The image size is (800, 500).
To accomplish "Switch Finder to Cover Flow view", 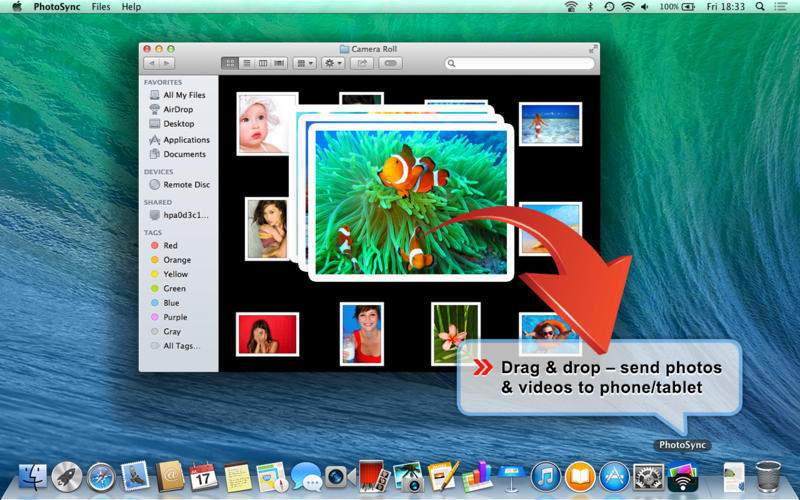I will coord(279,63).
